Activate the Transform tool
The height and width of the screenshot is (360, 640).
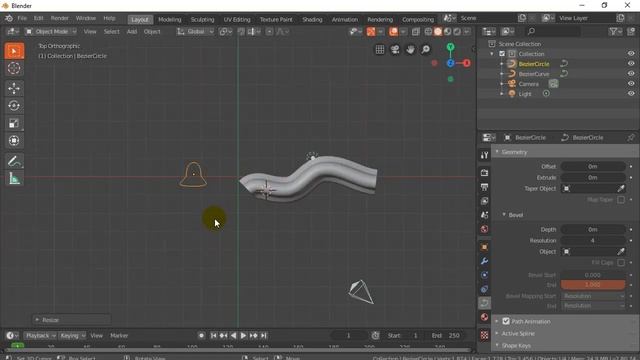pos(14,141)
